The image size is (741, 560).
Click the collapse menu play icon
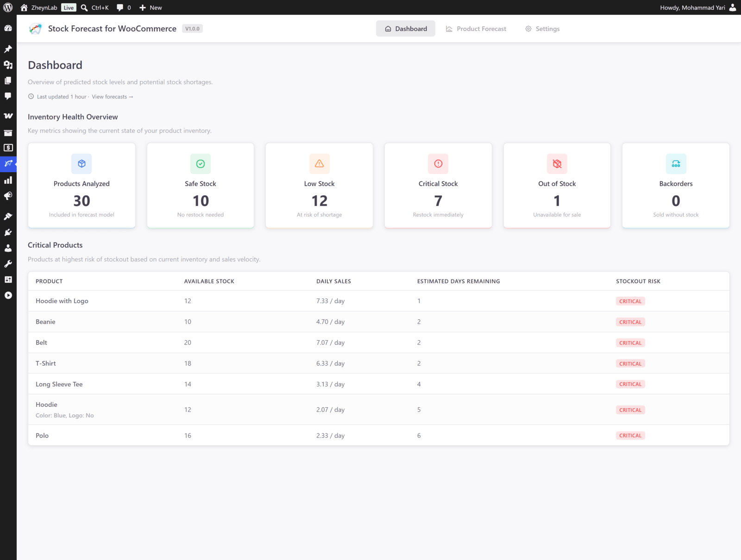coord(8,295)
